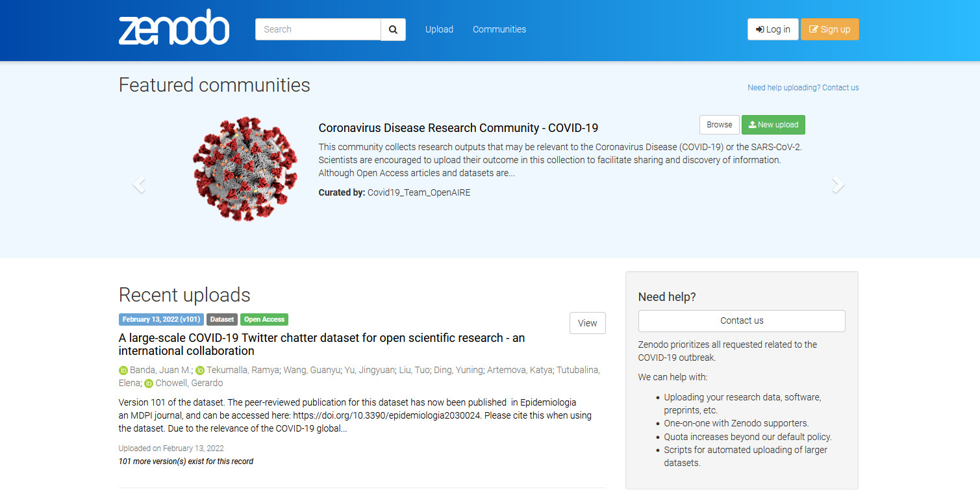This screenshot has height=494, width=980.
Task: Open the ORCID icon beside Chowell, Gerardo
Action: pyautogui.click(x=149, y=383)
